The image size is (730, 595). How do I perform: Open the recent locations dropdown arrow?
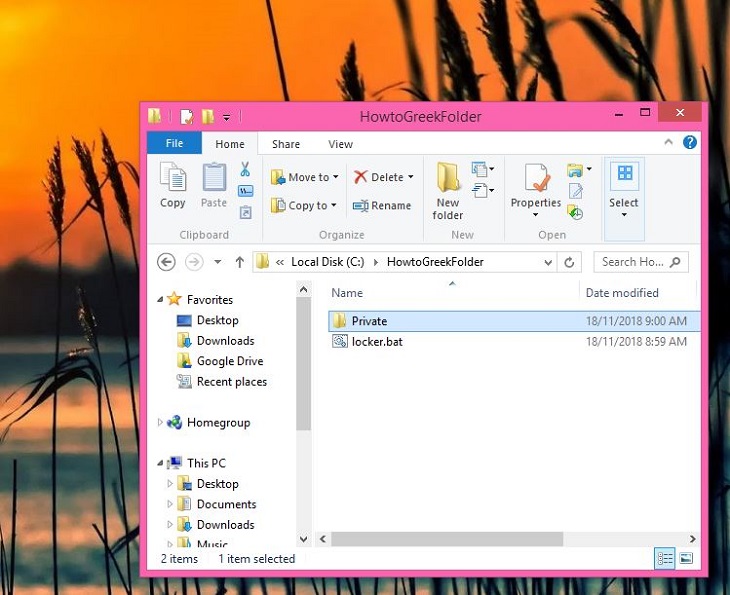[217, 262]
